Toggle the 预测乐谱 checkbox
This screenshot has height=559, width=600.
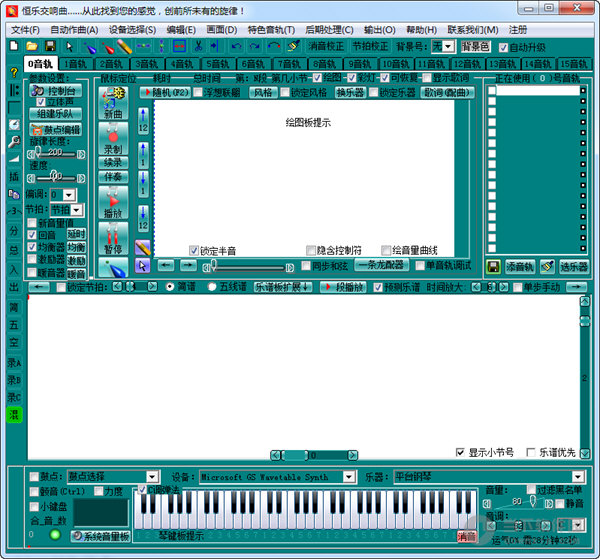[x=378, y=287]
